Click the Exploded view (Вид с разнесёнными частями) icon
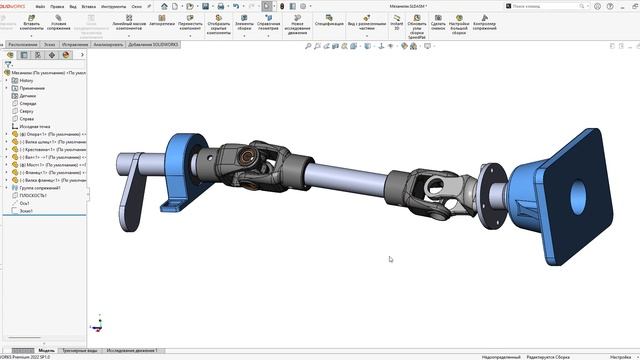 [367, 18]
